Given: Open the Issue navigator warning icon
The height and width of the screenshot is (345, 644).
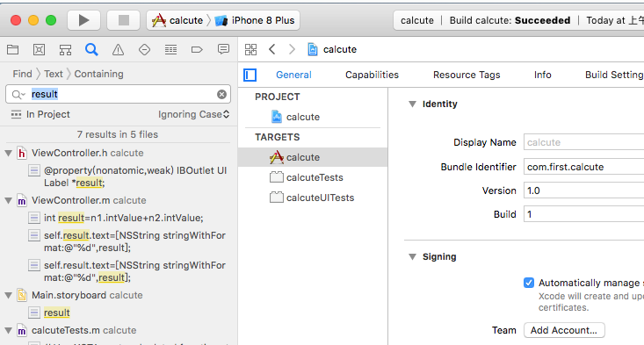Looking at the screenshot, I should tap(118, 50).
